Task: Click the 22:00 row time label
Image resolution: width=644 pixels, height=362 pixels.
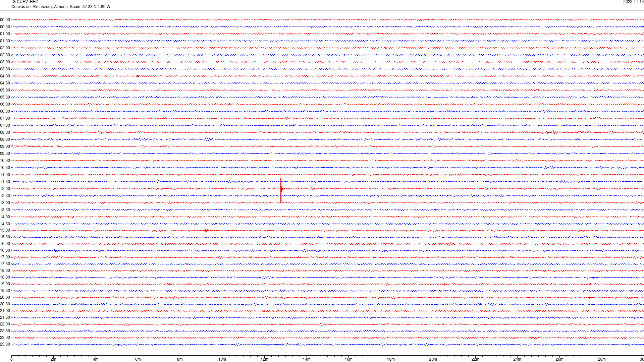Action: [5, 324]
